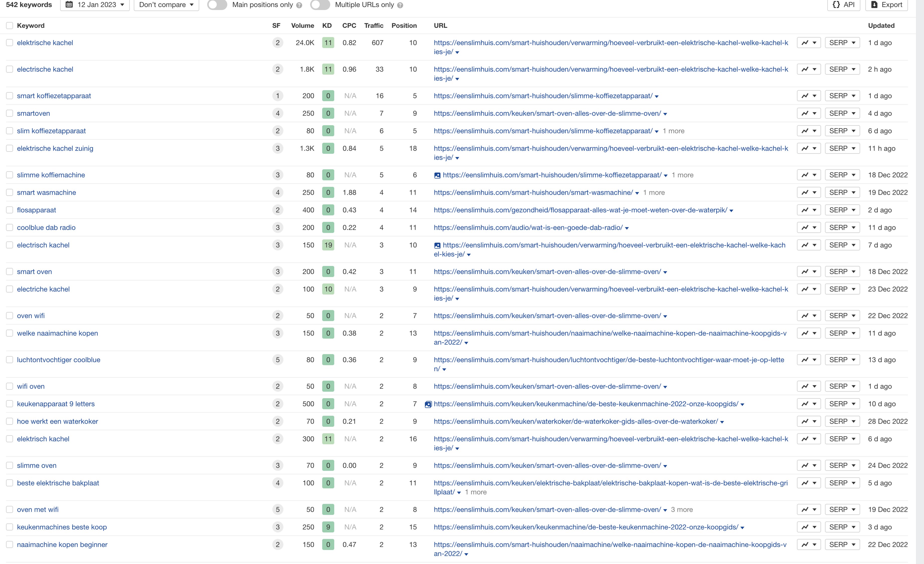Check the box for oven wifi
The height and width of the screenshot is (564, 924).
pos(9,316)
